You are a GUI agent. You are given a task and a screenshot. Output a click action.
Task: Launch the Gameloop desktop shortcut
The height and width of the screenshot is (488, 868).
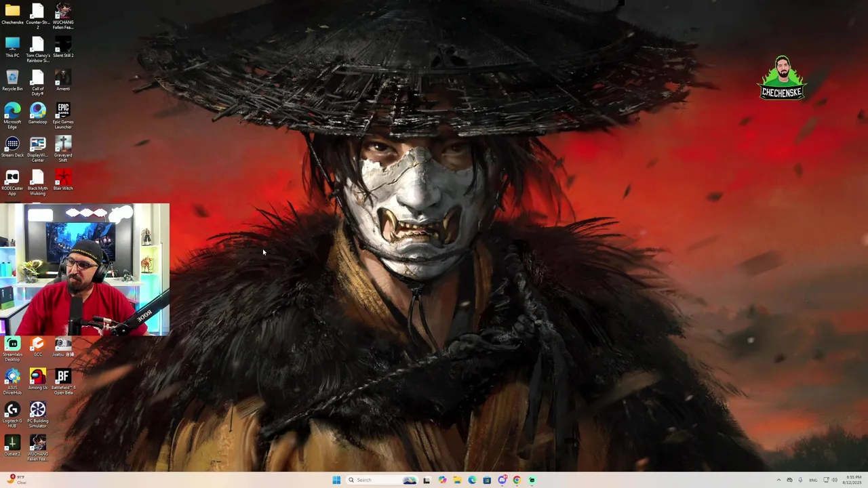(37, 114)
